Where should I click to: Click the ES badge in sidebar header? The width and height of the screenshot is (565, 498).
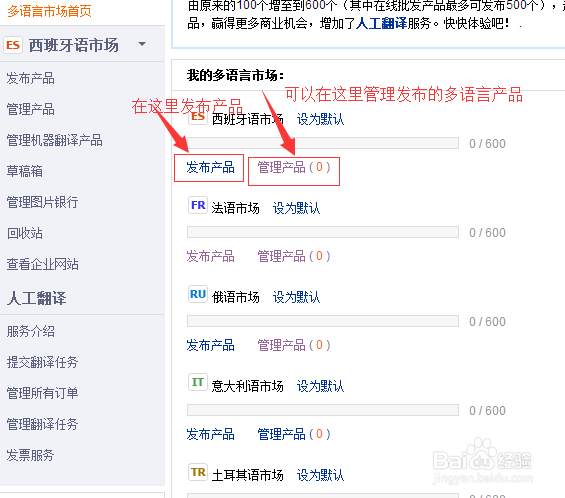[13, 45]
